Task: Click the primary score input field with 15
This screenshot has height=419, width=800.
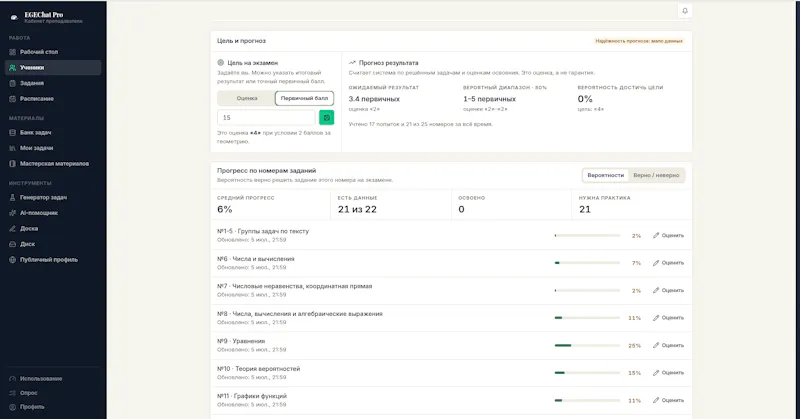Action: (266, 117)
